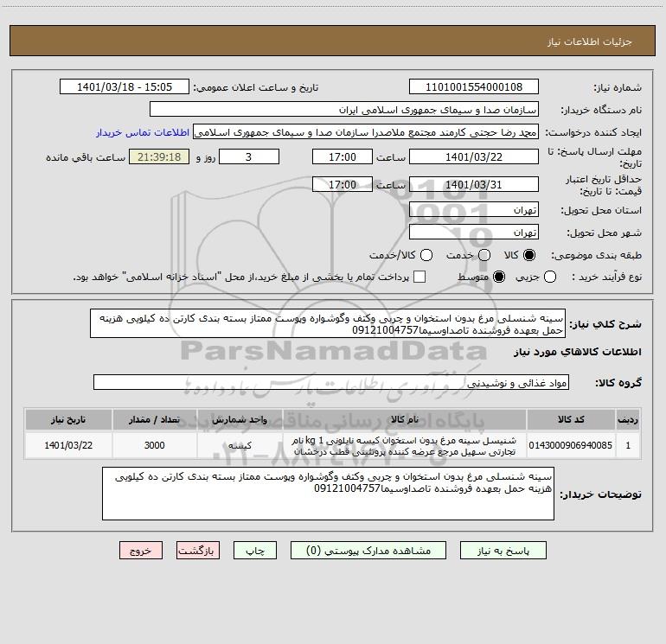Screen dimensions: 666x644
Task: Click the گروه کالا field مواد غذائی و نوشیدنی
Action: (331, 382)
